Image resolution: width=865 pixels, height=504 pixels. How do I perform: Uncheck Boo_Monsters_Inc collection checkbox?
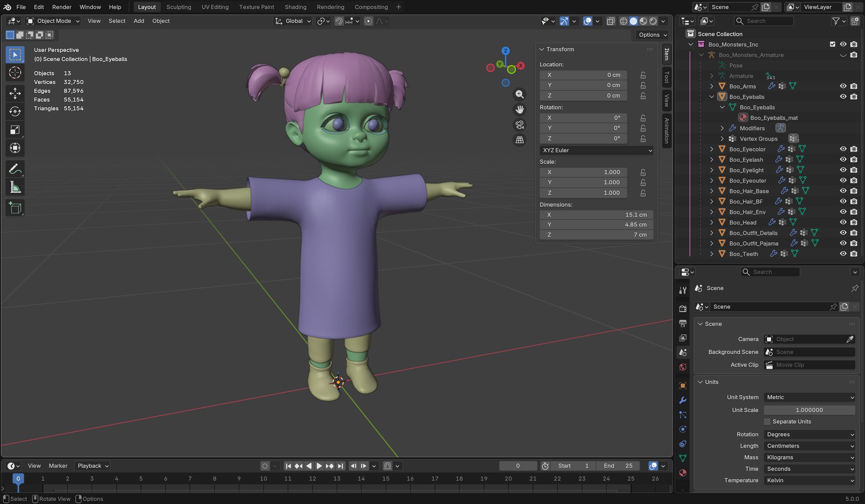click(x=832, y=44)
